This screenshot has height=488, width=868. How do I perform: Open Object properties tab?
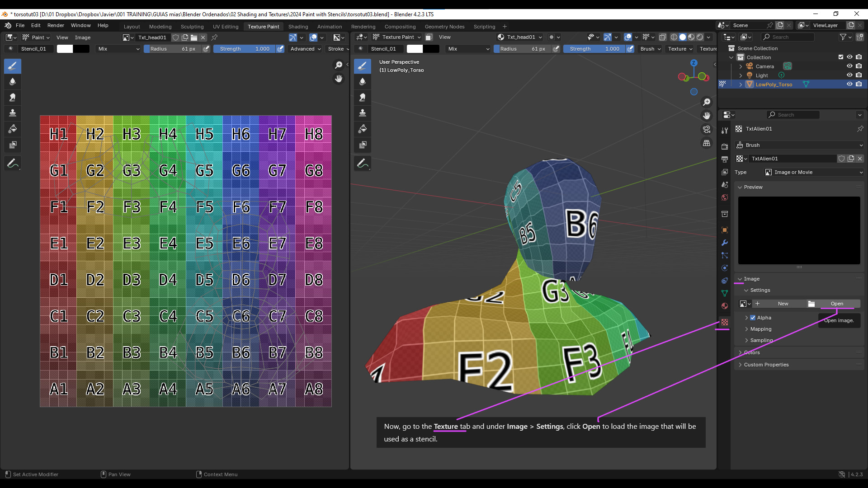725,230
